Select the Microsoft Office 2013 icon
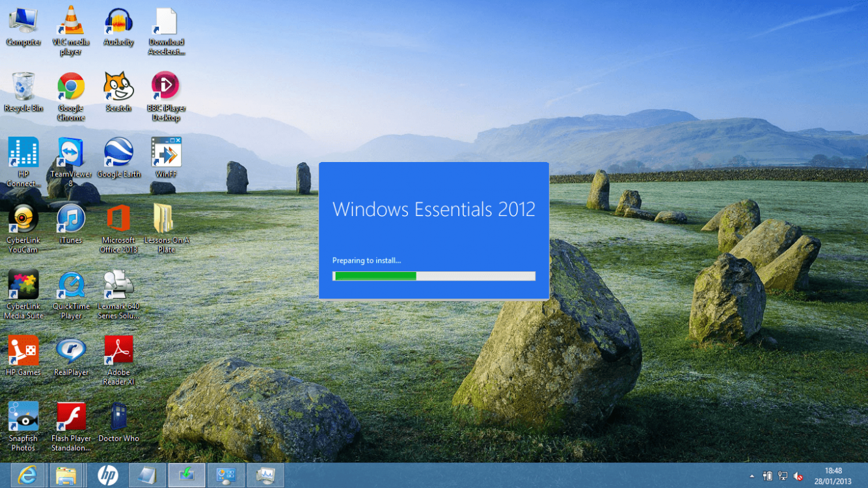 pos(118,228)
